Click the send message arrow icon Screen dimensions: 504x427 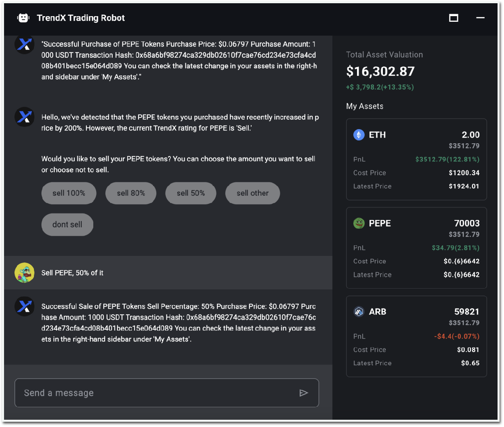[x=304, y=393]
